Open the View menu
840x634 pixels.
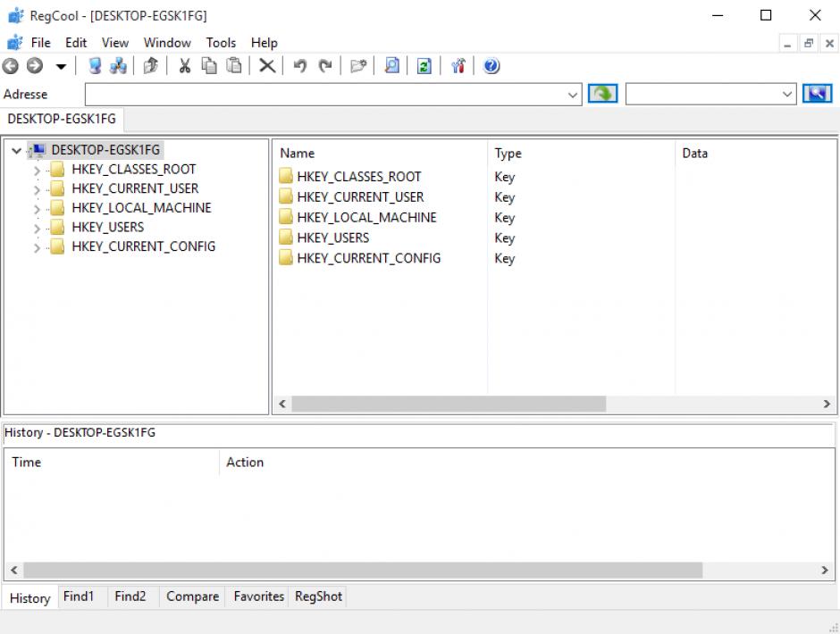(x=115, y=43)
